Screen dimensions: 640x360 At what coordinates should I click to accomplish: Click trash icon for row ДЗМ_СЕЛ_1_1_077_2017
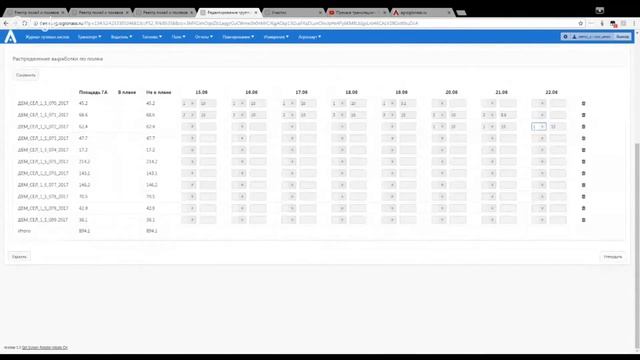583,185
